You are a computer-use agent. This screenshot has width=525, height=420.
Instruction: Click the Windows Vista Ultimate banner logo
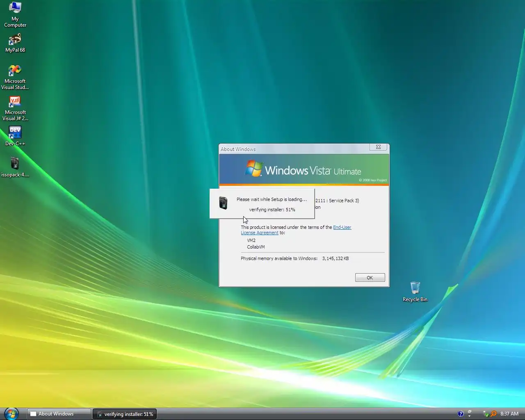[304, 169]
